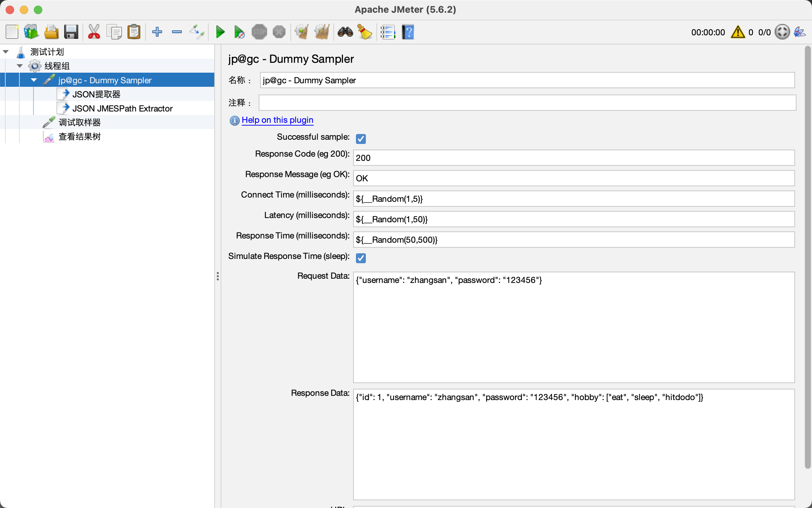
Task: Select the JSON提取器 tree item
Action: tap(96, 94)
